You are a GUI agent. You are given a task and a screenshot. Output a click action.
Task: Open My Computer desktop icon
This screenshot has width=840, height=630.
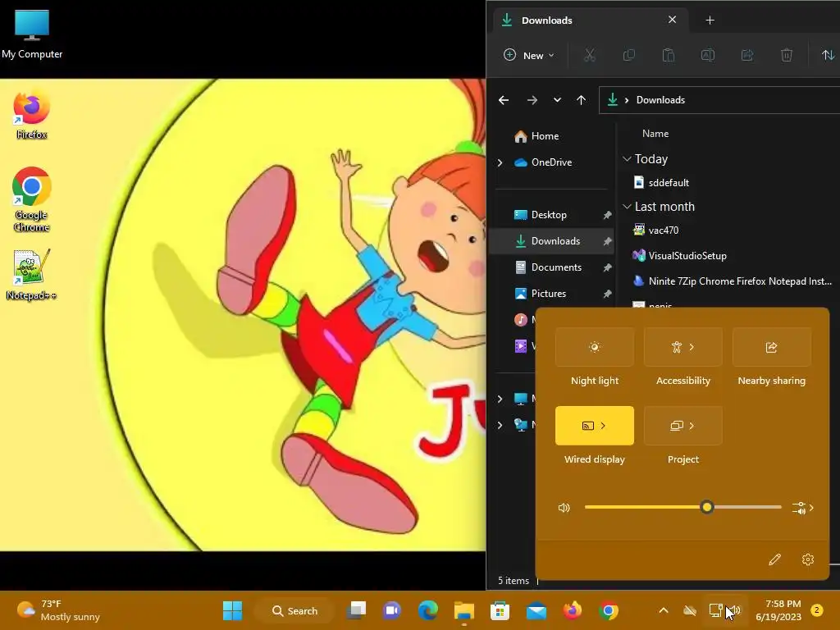pyautogui.click(x=32, y=34)
